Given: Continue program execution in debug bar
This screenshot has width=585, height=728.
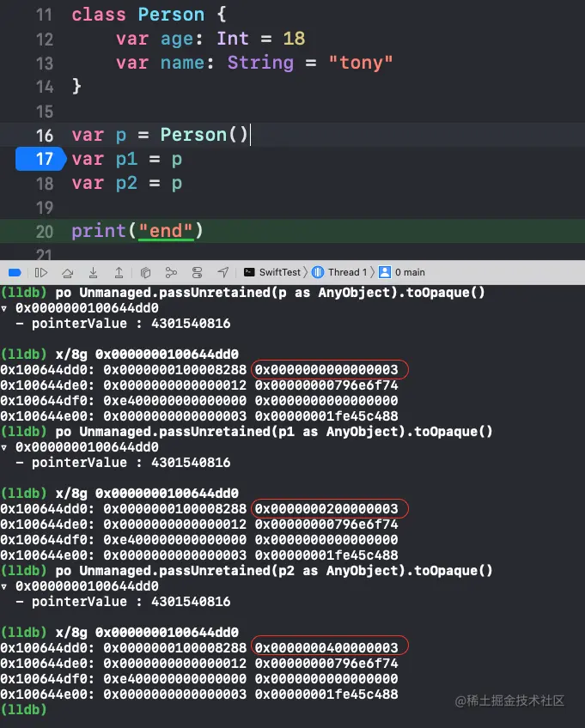Looking at the screenshot, I should [x=41, y=272].
